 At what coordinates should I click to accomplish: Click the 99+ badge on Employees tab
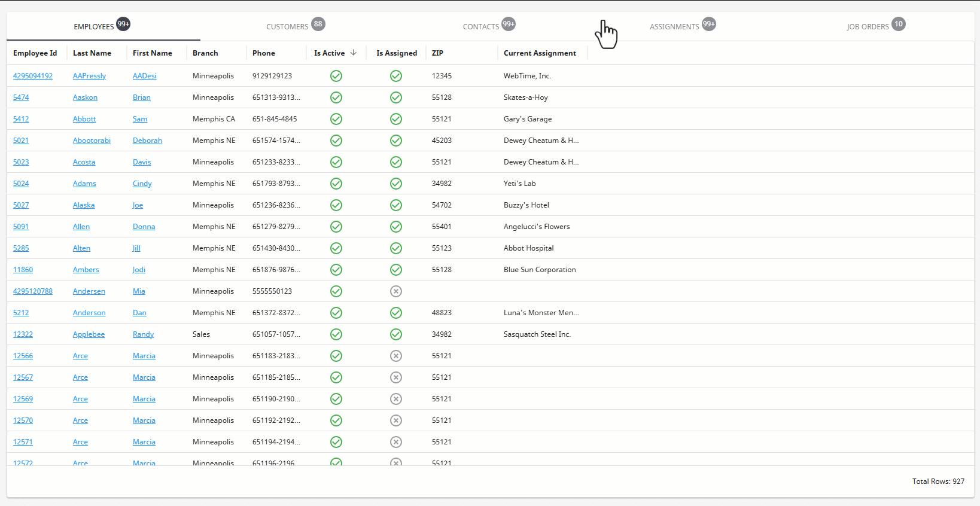tap(123, 24)
